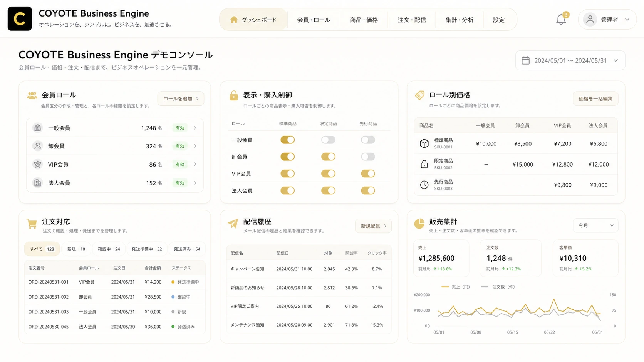This screenshot has height=362, width=644.
Task: Open order ORD-20240530-045
Action: [115, 327]
